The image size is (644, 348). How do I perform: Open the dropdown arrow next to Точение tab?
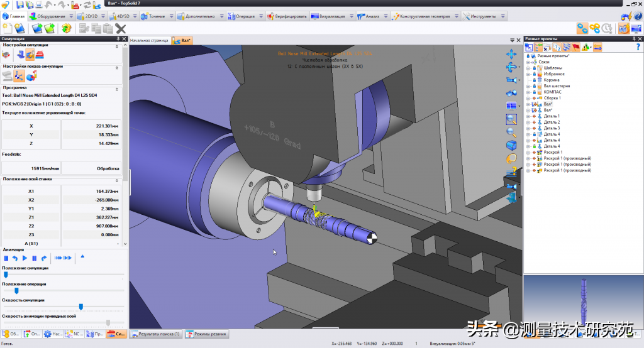point(170,16)
